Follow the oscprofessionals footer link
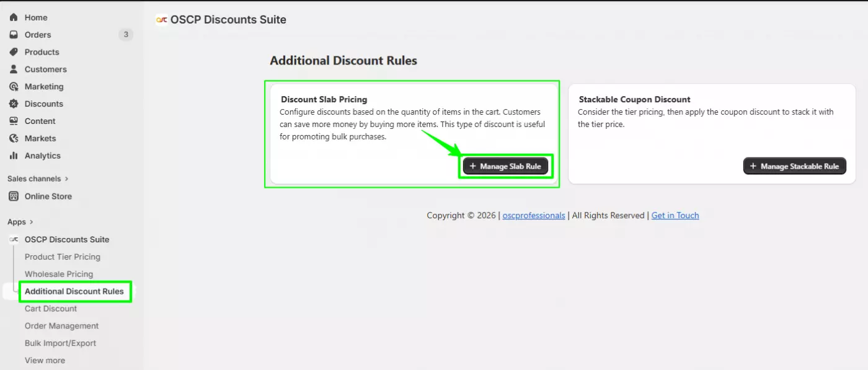Viewport: 868px width, 370px height. 534,216
